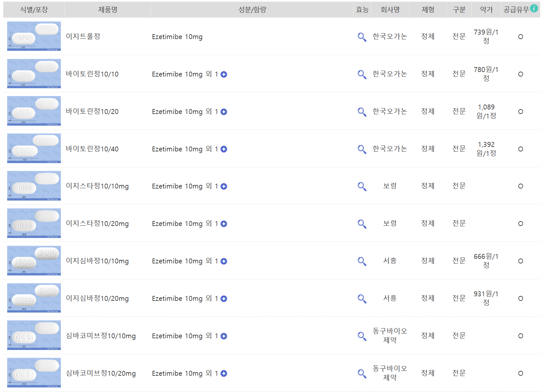Click the 성분/함량 column header

point(252,10)
